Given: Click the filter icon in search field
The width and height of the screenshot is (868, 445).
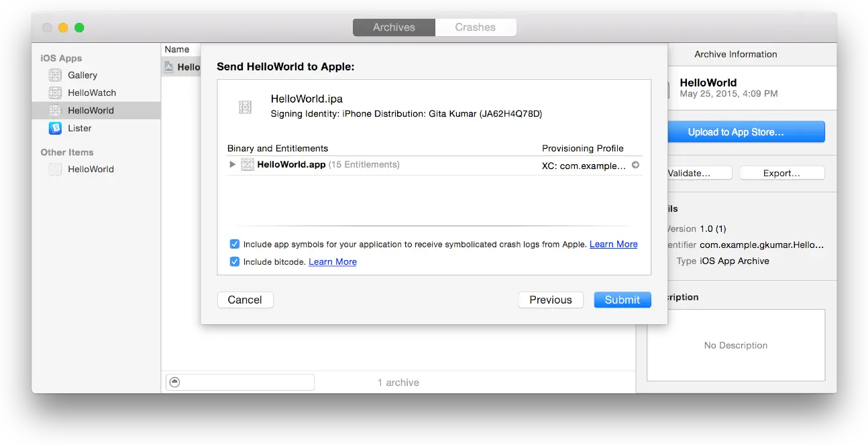Looking at the screenshot, I should click(x=174, y=382).
